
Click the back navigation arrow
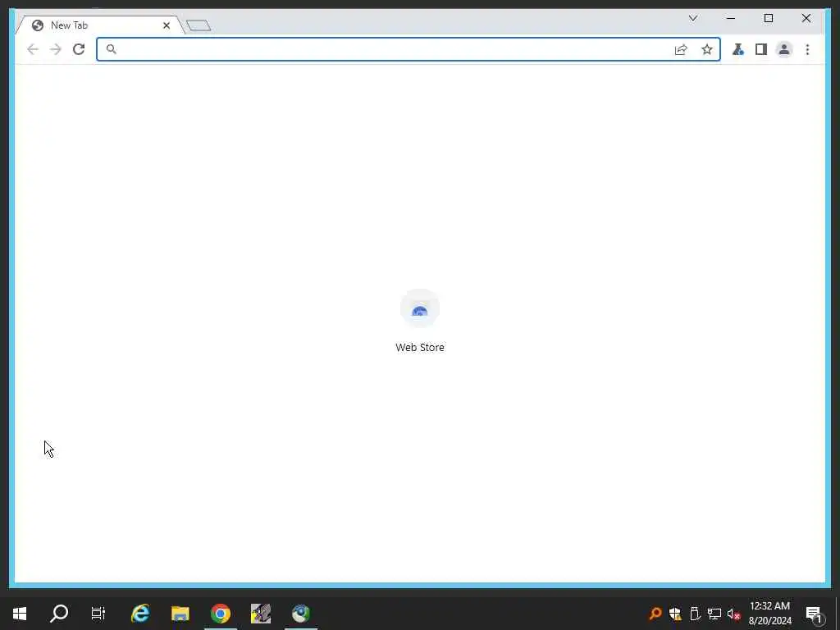(x=33, y=49)
